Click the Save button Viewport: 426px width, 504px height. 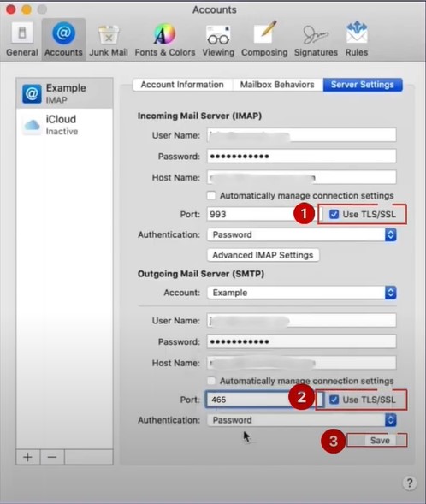[380, 441]
